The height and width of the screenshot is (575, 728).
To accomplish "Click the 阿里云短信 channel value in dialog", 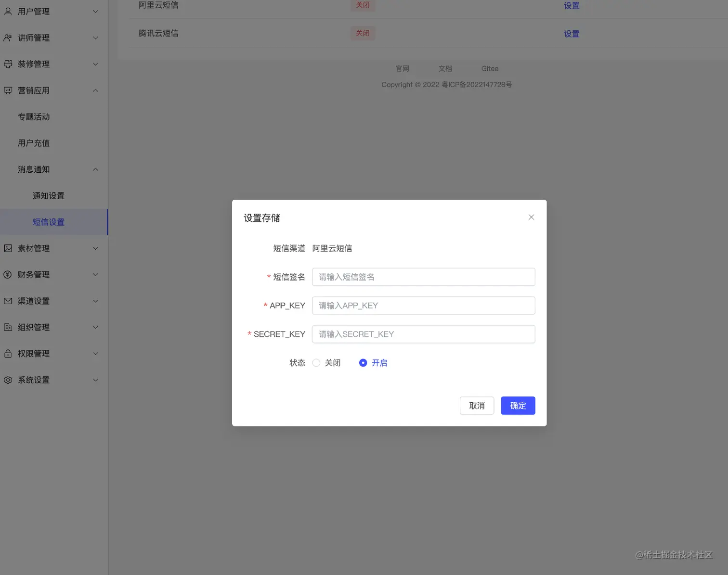I will [x=332, y=248].
